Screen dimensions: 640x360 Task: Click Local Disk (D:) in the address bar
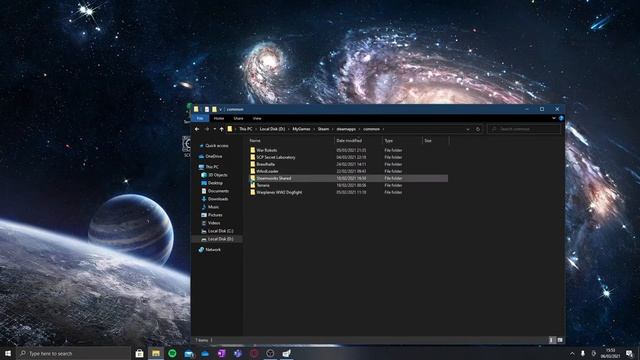coord(272,129)
